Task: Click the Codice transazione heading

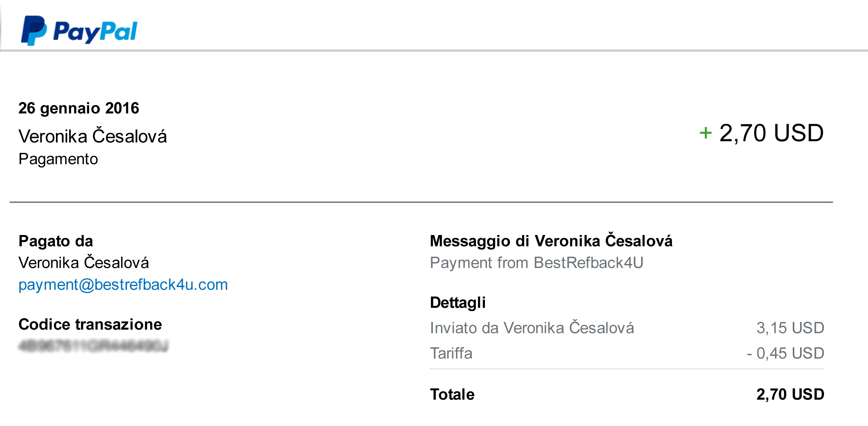Action: point(90,325)
